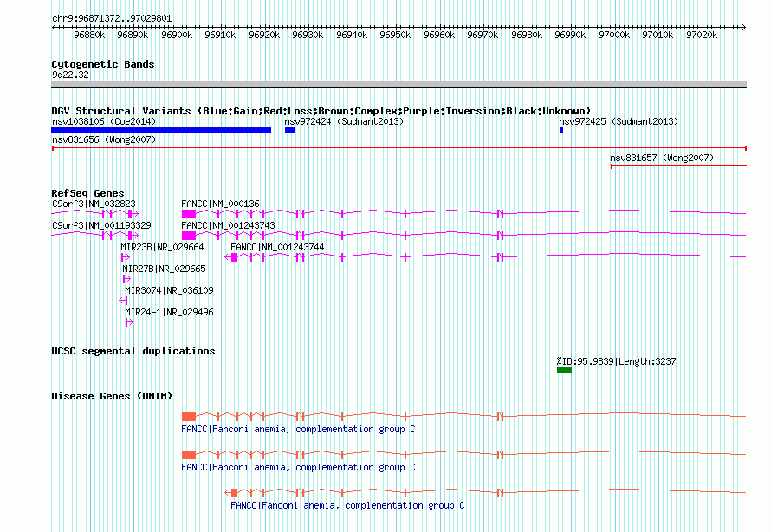Select the MIR27B gene arrow glyph
Viewport: 771px width, 532px height.
coord(126,279)
